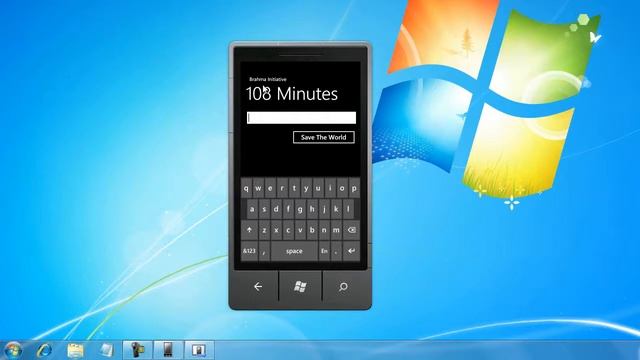Tap the o key on the keyboard
This screenshot has width=640, height=360.
pos(342,189)
